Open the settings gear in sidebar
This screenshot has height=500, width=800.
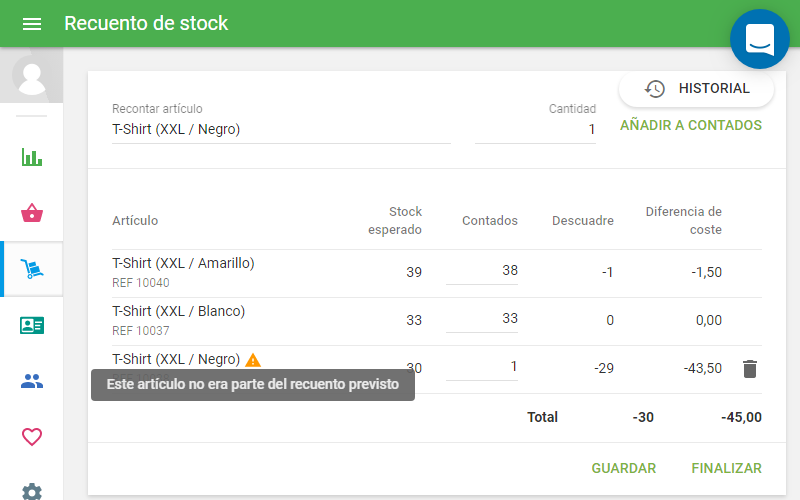coord(32,491)
